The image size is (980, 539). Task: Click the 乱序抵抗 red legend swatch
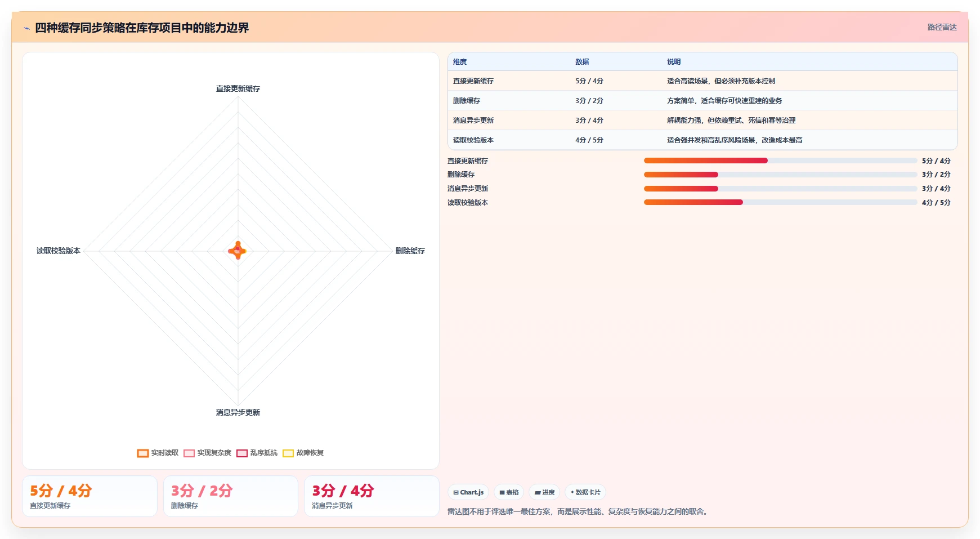(242, 453)
